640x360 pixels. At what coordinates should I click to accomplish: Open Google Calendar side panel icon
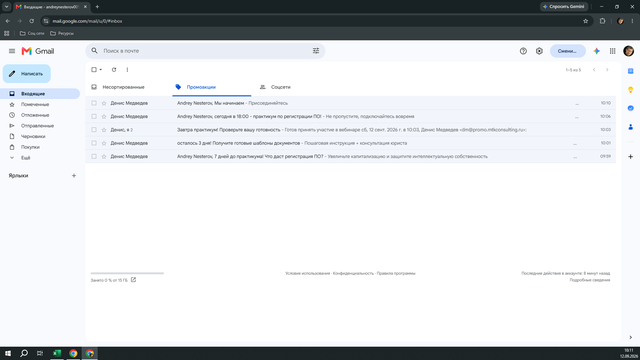tap(631, 71)
